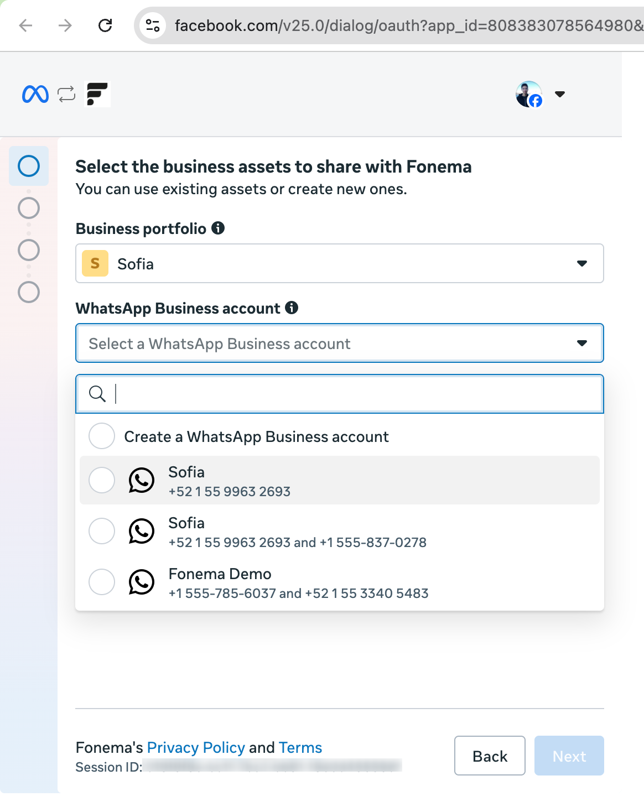Open Fonema's Privacy Policy link

(x=196, y=747)
